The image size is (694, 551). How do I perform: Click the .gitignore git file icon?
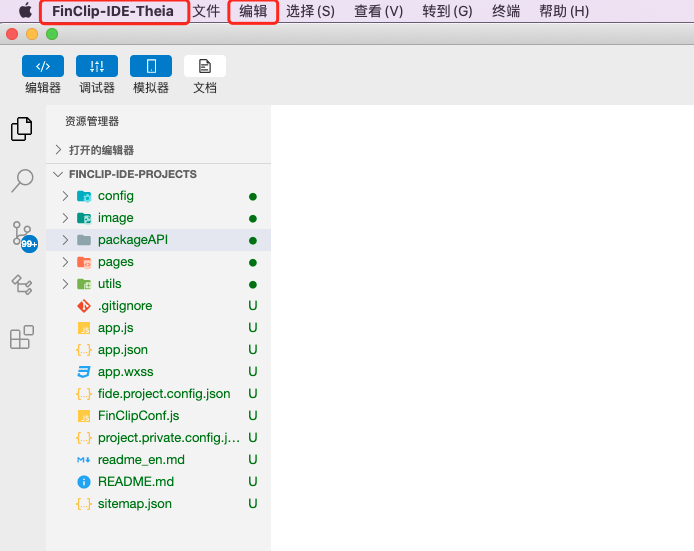click(84, 306)
